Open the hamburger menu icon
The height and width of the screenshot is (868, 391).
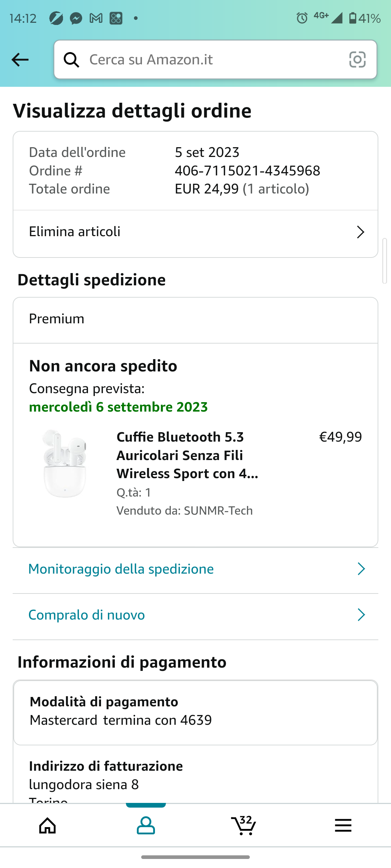pos(343,826)
